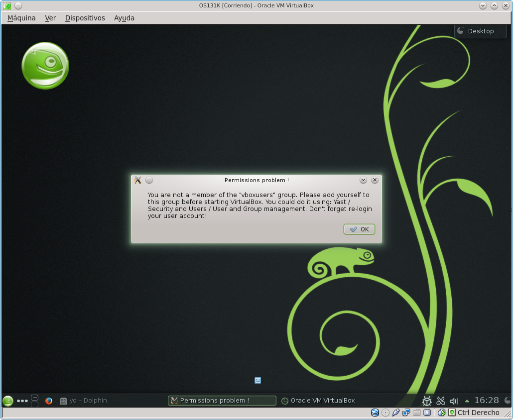Click the shared folders status icon
The image size is (513, 420).
[417, 413]
